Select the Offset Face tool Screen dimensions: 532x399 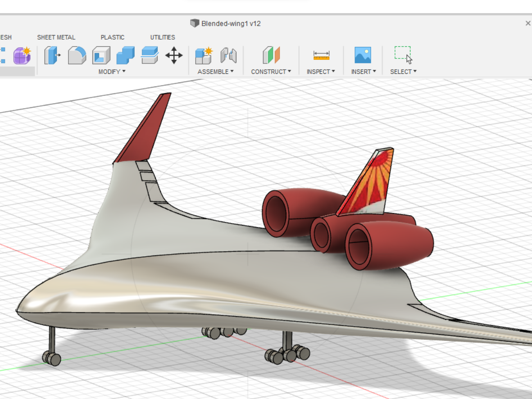click(x=150, y=55)
